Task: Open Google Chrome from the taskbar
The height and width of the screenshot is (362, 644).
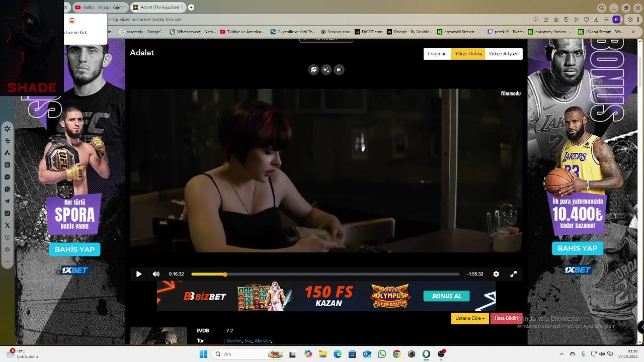Action: [x=396, y=354]
